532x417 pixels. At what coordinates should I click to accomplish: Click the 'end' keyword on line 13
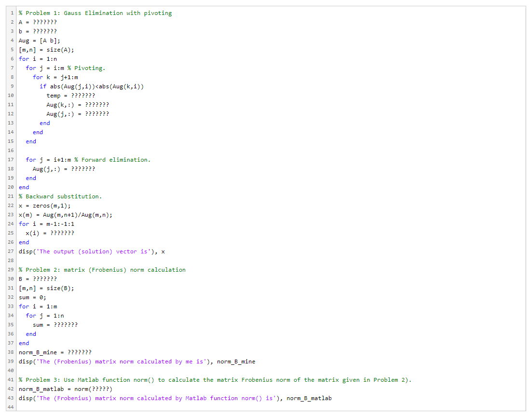45,123
